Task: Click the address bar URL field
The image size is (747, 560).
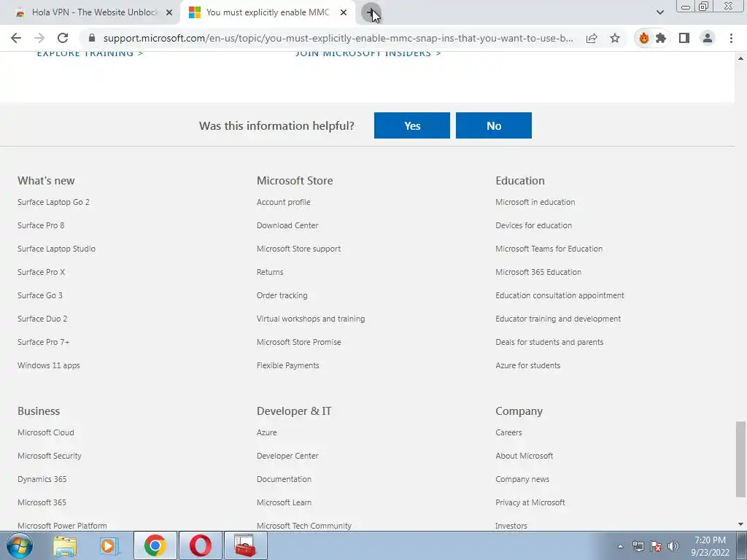Action: pos(338,38)
